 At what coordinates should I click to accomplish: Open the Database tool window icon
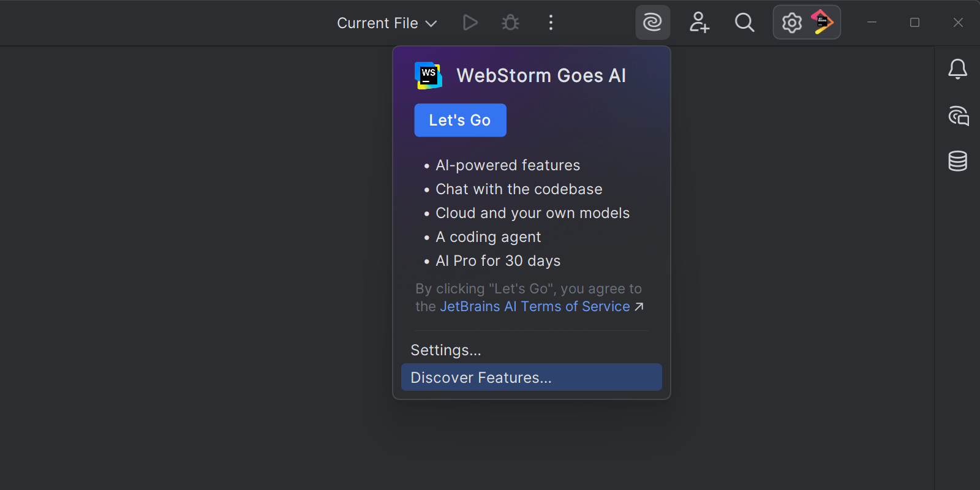(x=957, y=161)
